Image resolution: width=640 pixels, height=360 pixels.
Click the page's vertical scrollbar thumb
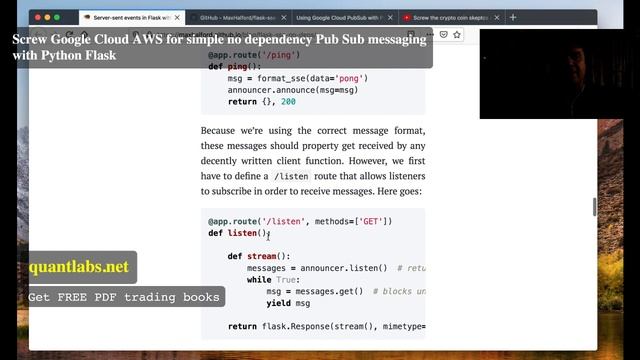click(x=594, y=207)
